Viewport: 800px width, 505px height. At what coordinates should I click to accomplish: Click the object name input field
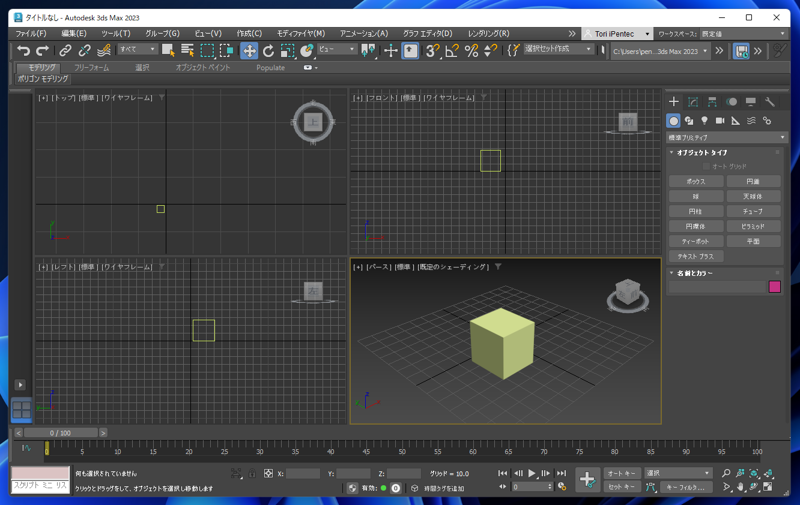717,287
